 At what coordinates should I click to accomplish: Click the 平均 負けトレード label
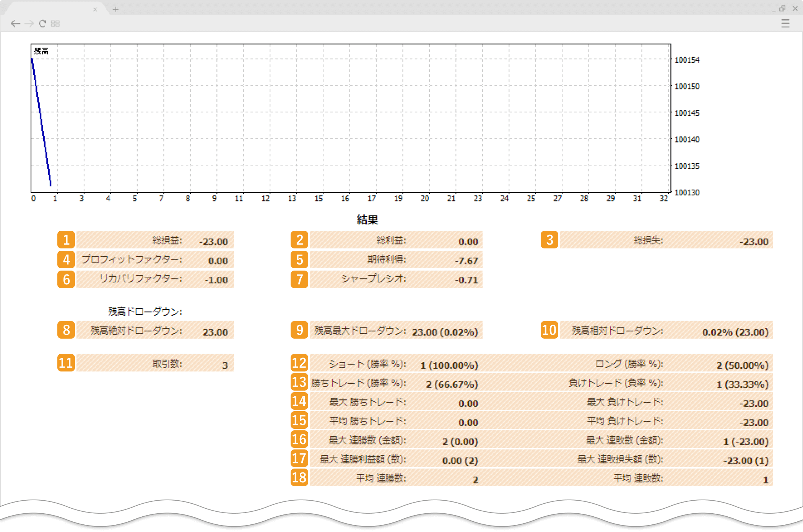coord(625,421)
